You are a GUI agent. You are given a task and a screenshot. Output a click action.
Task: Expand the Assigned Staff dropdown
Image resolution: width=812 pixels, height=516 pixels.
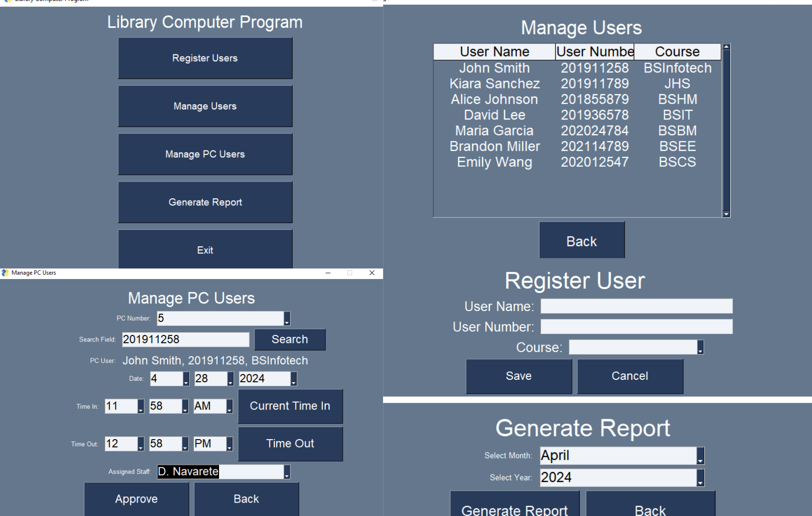pyautogui.click(x=287, y=472)
